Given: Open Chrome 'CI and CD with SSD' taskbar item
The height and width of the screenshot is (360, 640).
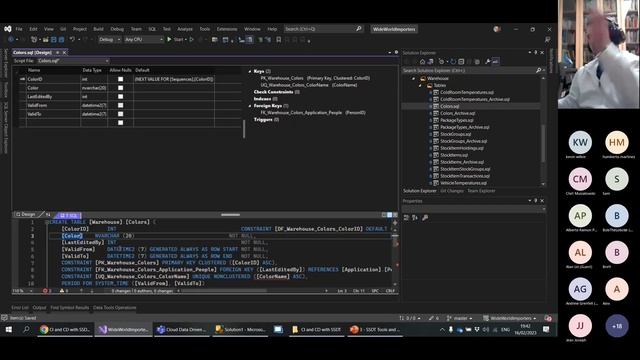Looking at the screenshot, I should [65, 329].
